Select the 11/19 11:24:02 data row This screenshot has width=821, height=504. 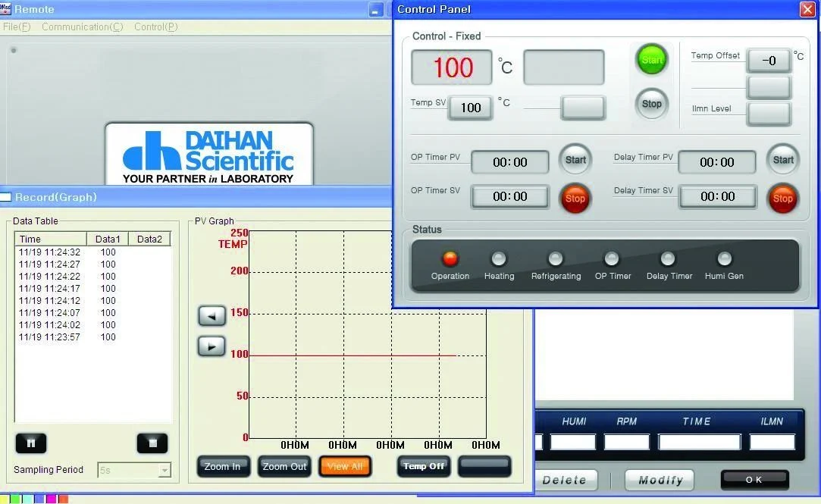pos(92,325)
